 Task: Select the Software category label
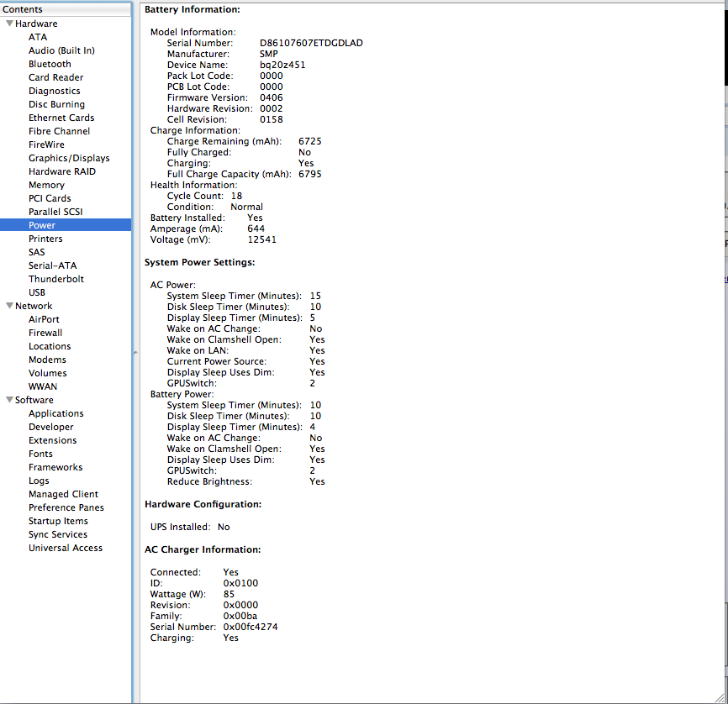[34, 400]
